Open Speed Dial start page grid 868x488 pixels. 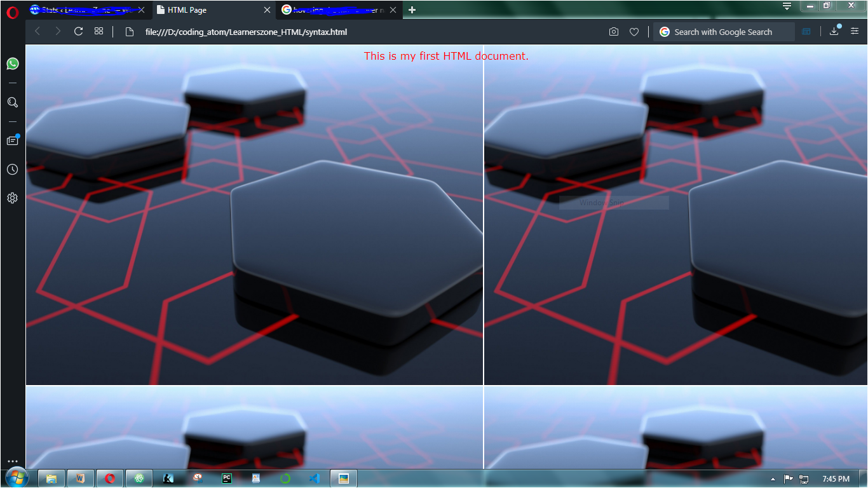coord(98,31)
